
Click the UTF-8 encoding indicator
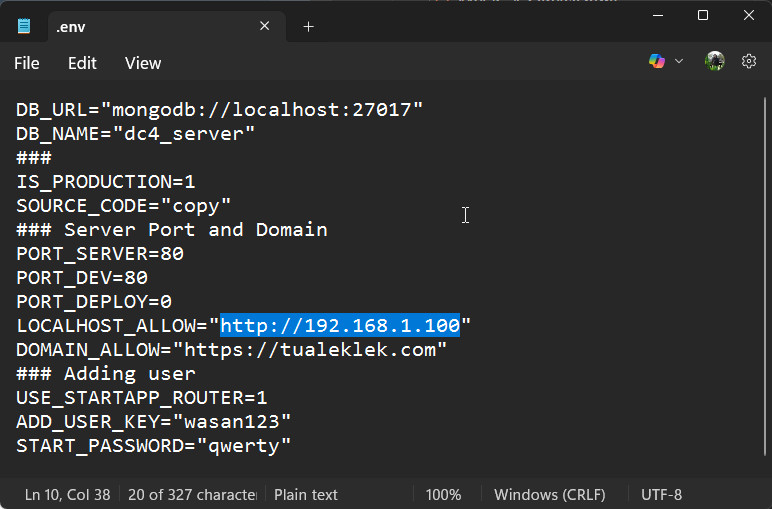click(661, 495)
